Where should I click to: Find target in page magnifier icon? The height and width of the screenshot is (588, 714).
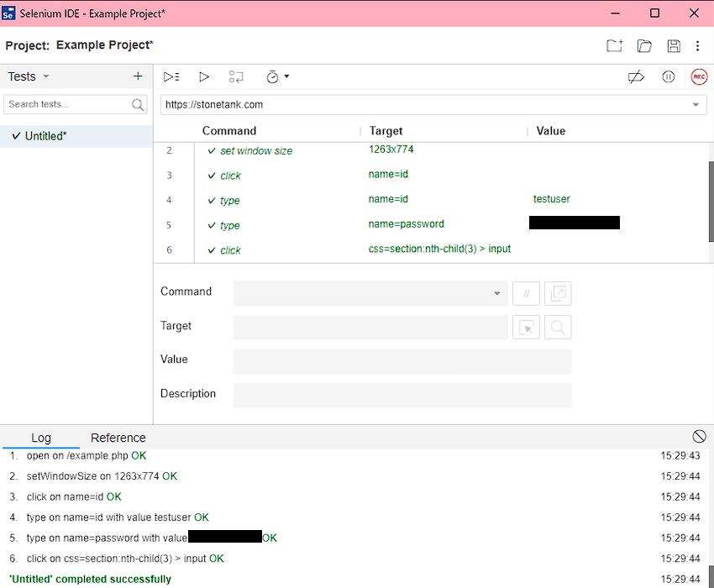tap(558, 327)
